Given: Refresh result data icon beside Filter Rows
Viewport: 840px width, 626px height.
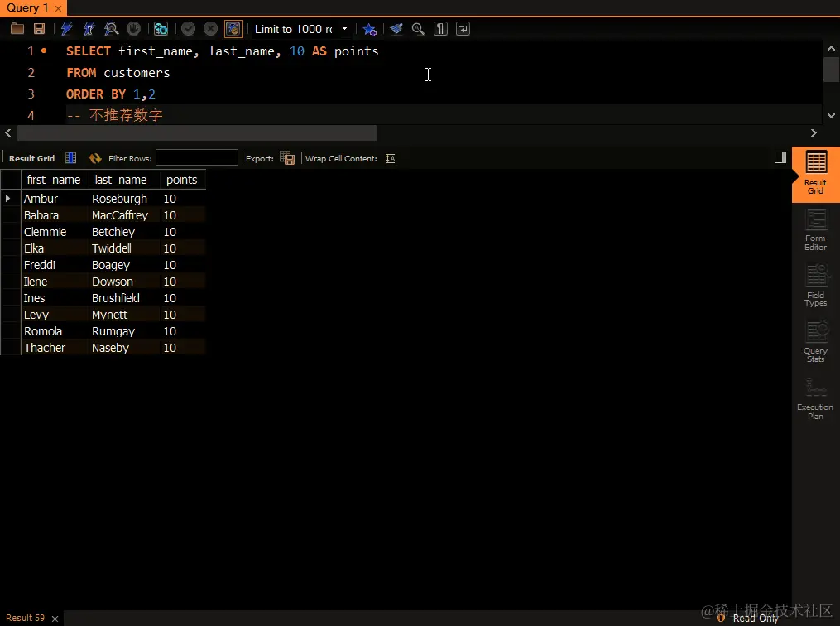Looking at the screenshot, I should pyautogui.click(x=95, y=158).
